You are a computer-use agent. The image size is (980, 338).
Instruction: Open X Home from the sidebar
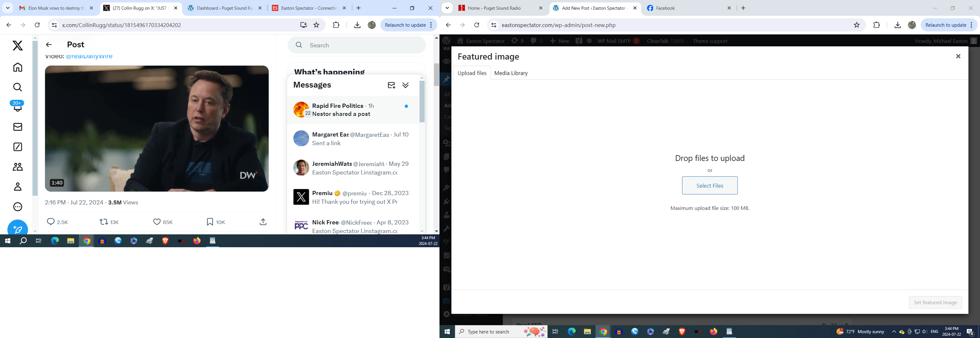click(x=17, y=67)
